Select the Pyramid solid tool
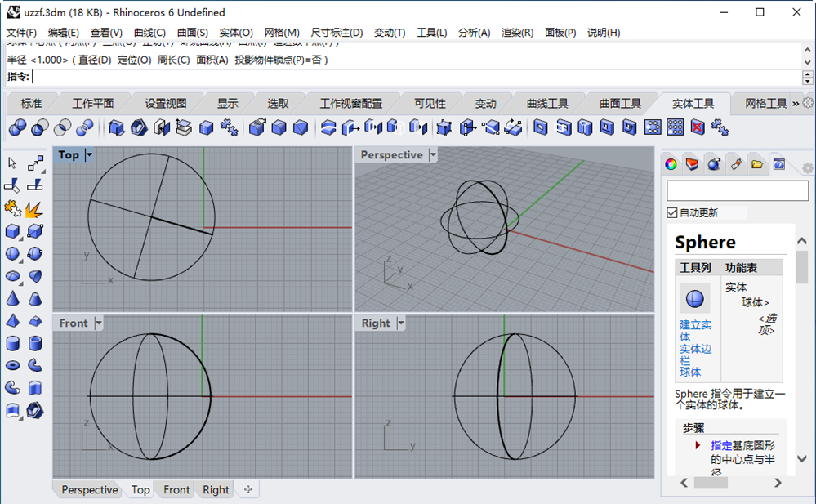Viewport: 816px width, 504px height. pos(12,321)
